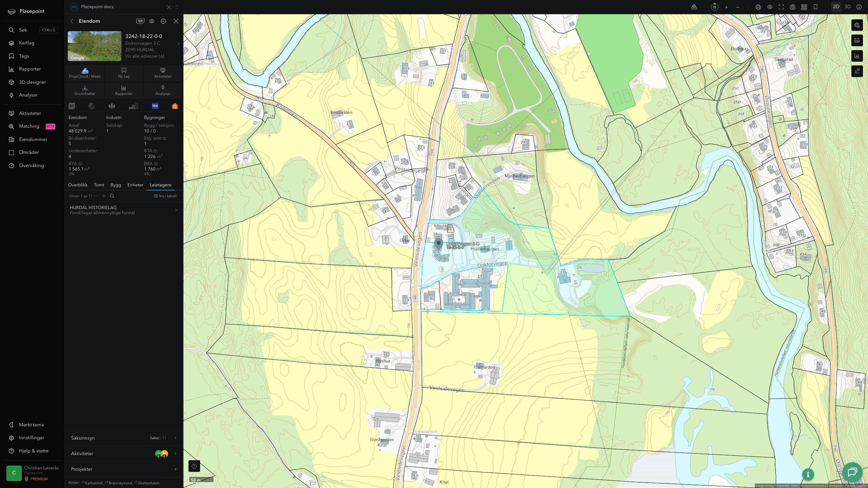The height and width of the screenshot is (488, 868).
Task: Open the chat support bubble
Action: 852,472
